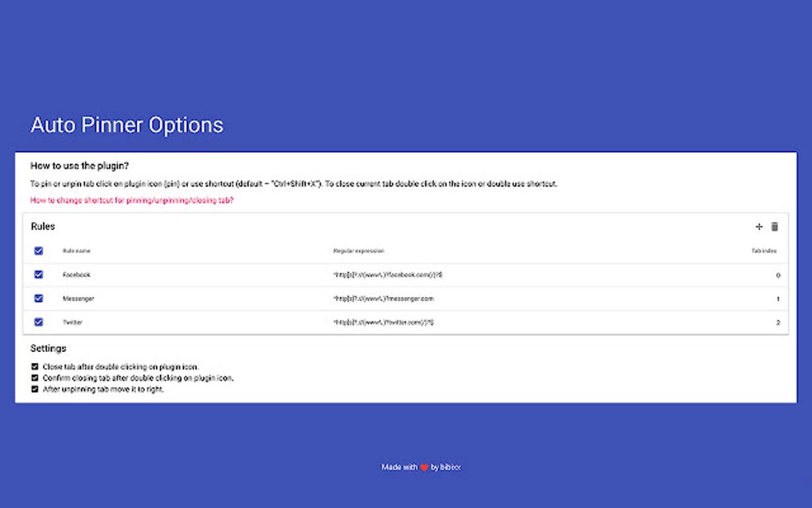812x508 pixels.
Task: Uncheck 'Close tab after double clicking on plugin icon'
Action: pos(34,366)
